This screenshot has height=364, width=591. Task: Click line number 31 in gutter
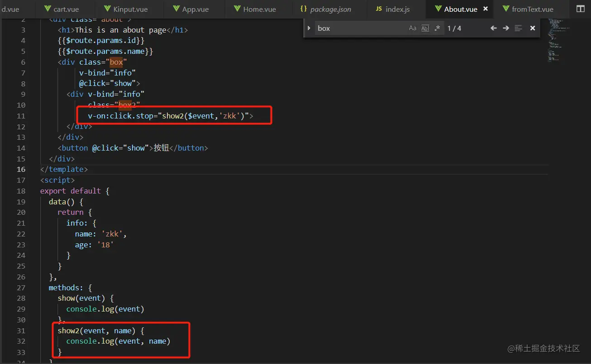(21, 331)
